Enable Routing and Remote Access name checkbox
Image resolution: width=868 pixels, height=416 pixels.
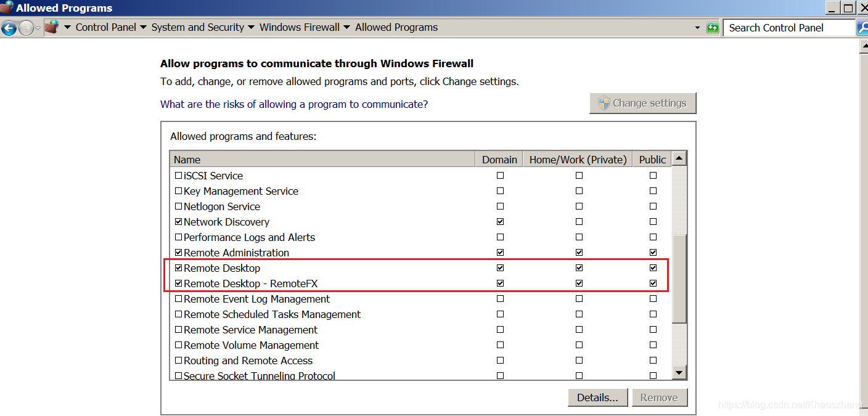pos(179,361)
